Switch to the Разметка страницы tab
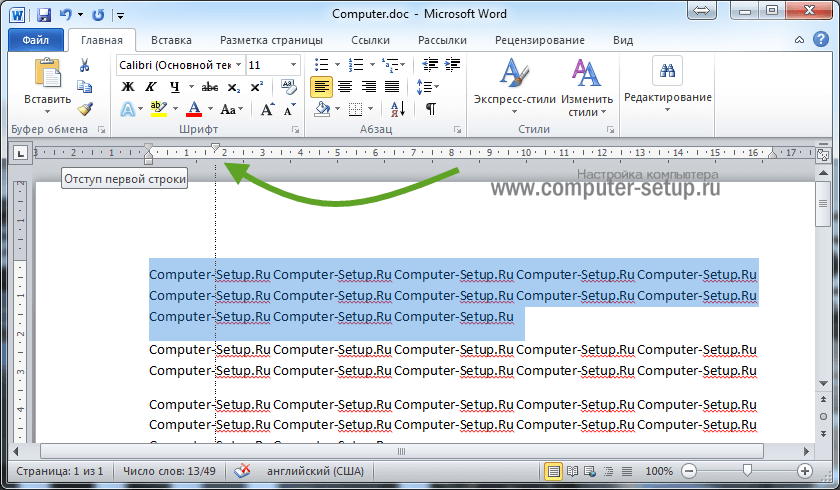Screen dimensions: 840x490 [271, 41]
